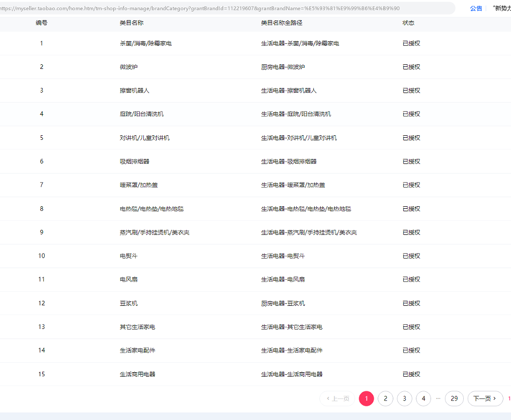Click the previous page (上一页) button
The height and width of the screenshot is (420, 511).
337,398
